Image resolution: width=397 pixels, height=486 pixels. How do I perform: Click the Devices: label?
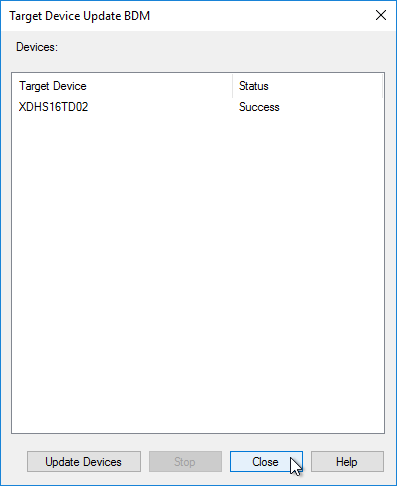coord(37,47)
